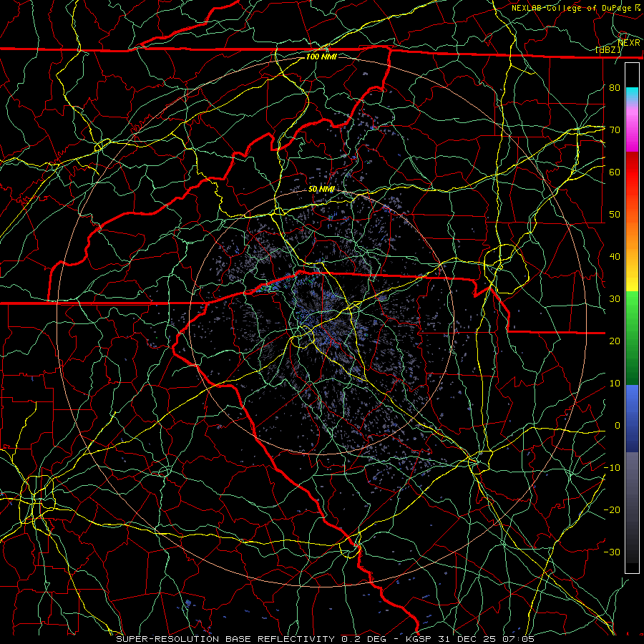The height and width of the screenshot is (644, 644).
Task: Click the reflectivity color scale bar
Action: coord(632,318)
